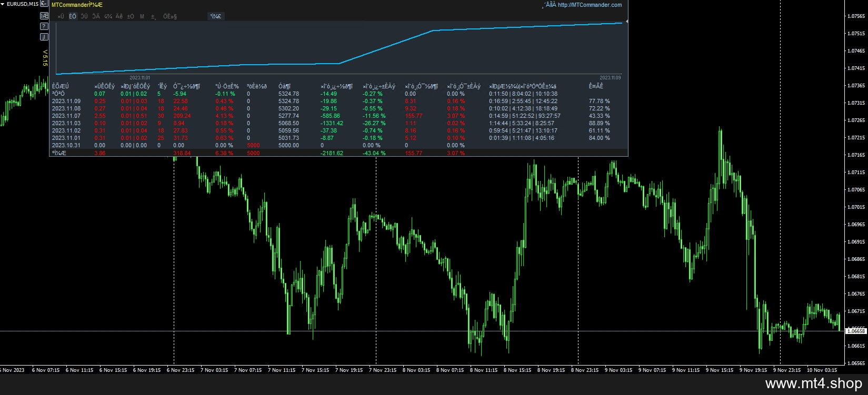Click the question mark help icon
This screenshot has width=868, height=395.
point(44,26)
